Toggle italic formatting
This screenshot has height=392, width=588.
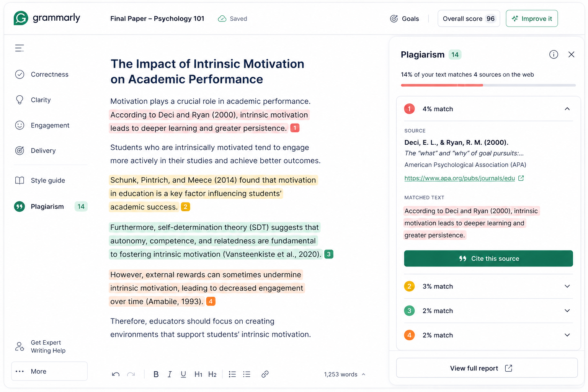pos(170,374)
